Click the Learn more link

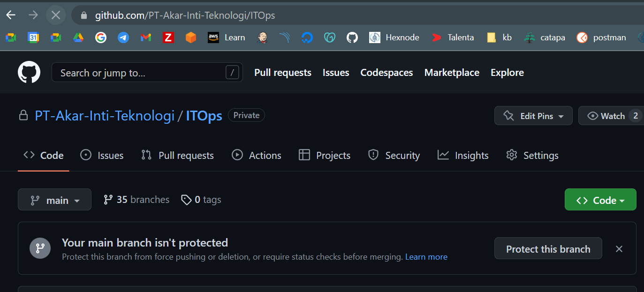(426, 256)
